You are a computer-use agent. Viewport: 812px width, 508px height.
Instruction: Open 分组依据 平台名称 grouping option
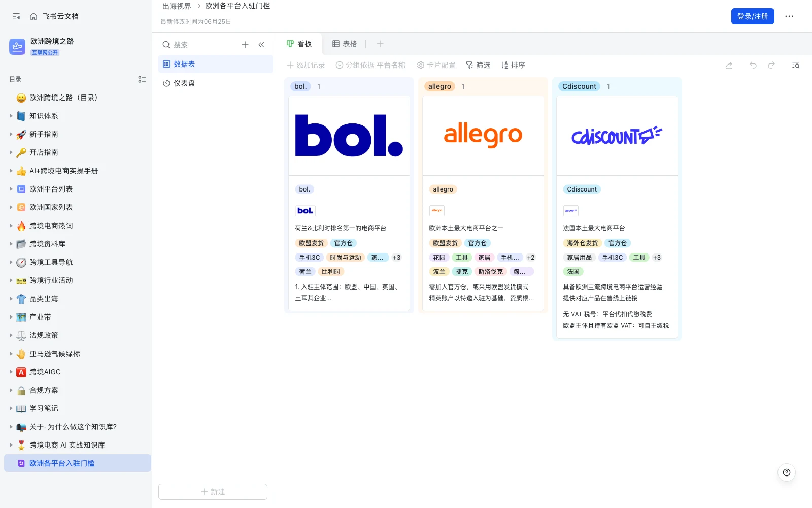click(370, 65)
